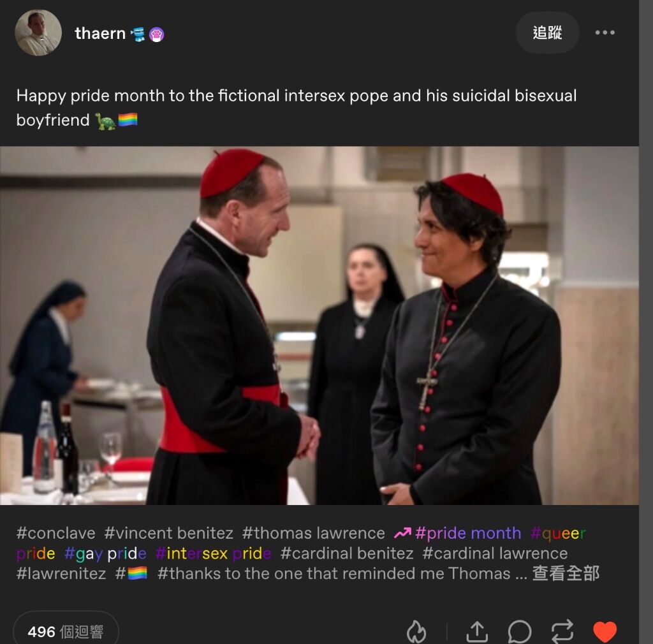
Task: Open the three-dot options menu
Action: [x=605, y=33]
